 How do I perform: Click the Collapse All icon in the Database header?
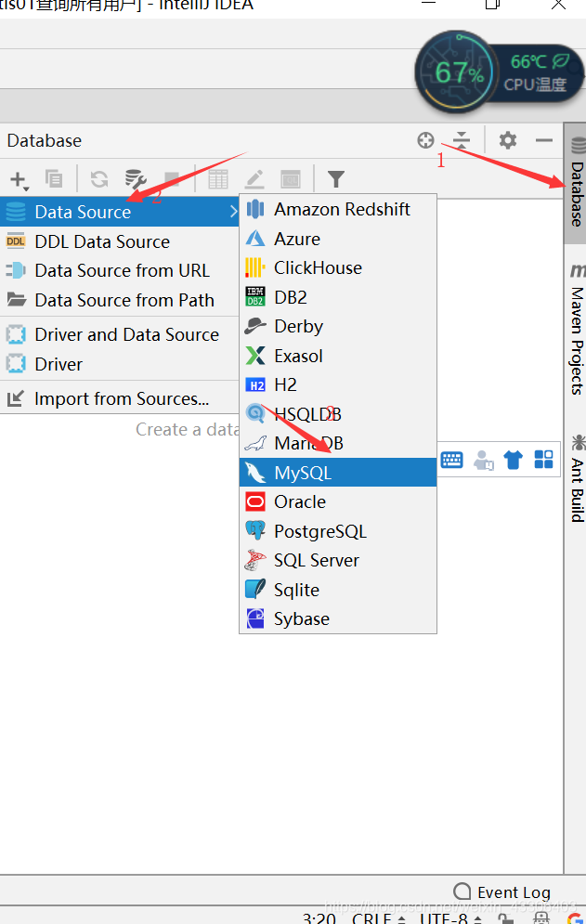pos(461,140)
